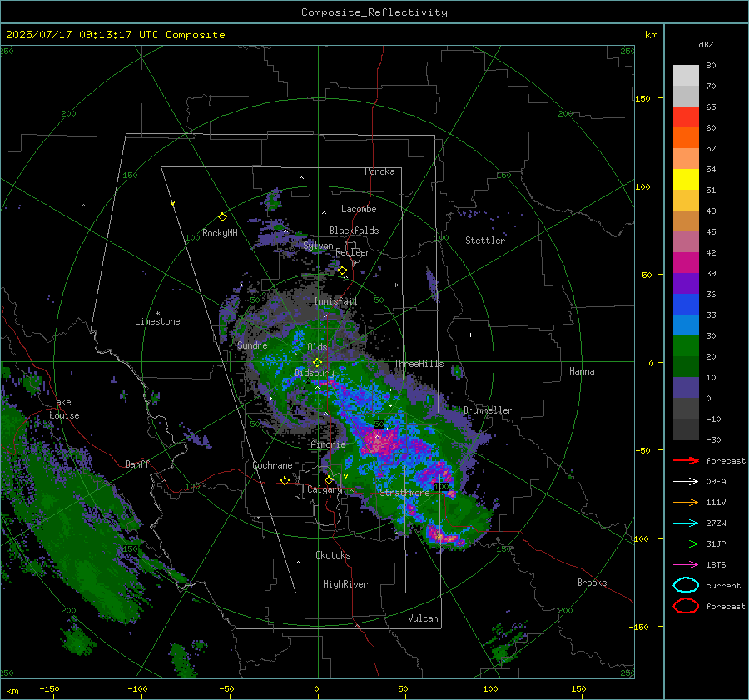Screen dimensions: 749x700
Task: Select the yellow 51 dBZ color band
Action: click(686, 180)
